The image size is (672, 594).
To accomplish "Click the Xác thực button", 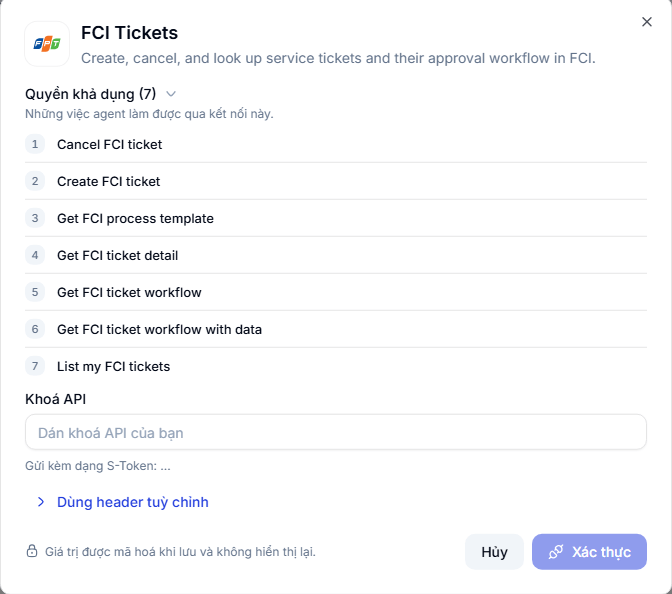I will pyautogui.click(x=589, y=552).
